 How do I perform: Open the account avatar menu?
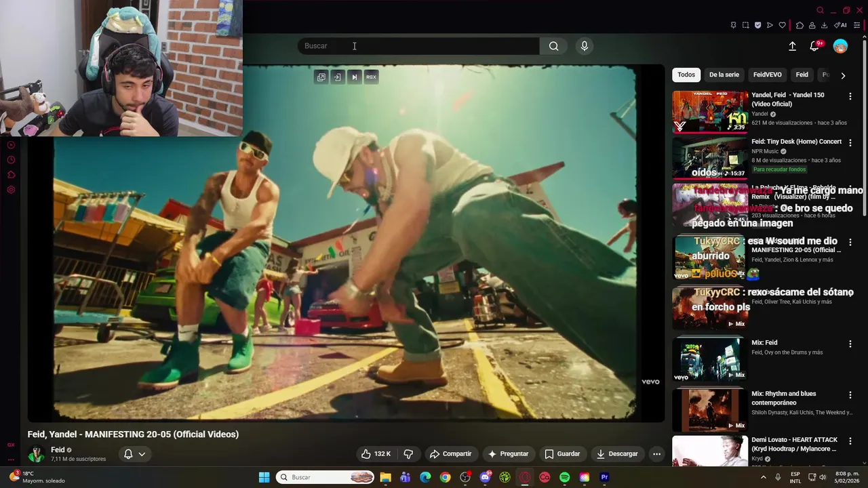pyautogui.click(x=840, y=46)
